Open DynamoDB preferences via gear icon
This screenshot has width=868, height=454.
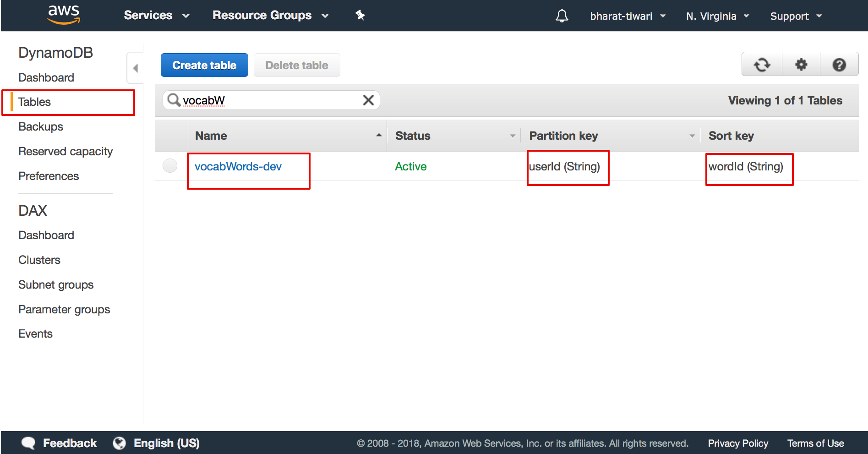pyautogui.click(x=800, y=64)
